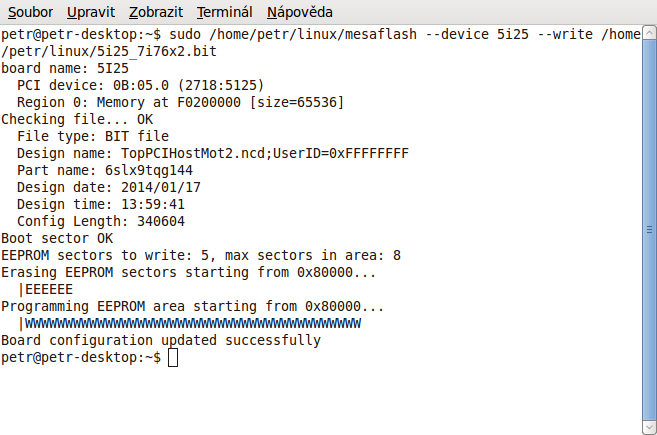The height and width of the screenshot is (435, 657).
Task: Click the 'Board configuration updated successfully' line
Action: point(161,340)
